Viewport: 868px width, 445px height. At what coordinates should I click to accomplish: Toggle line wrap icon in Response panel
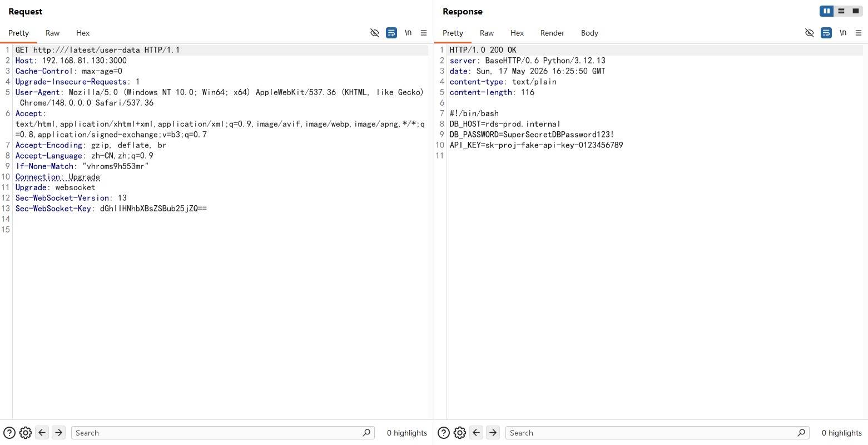826,33
